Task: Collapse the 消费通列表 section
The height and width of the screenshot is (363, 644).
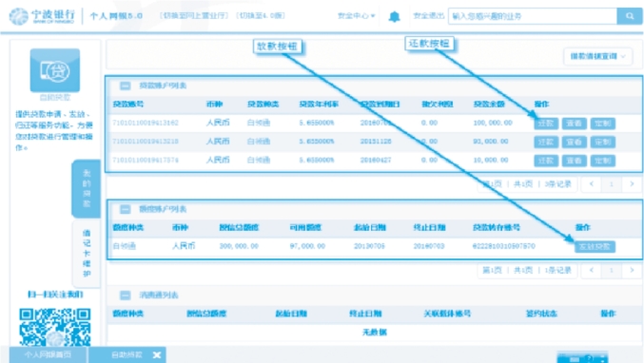Action: tap(126, 296)
